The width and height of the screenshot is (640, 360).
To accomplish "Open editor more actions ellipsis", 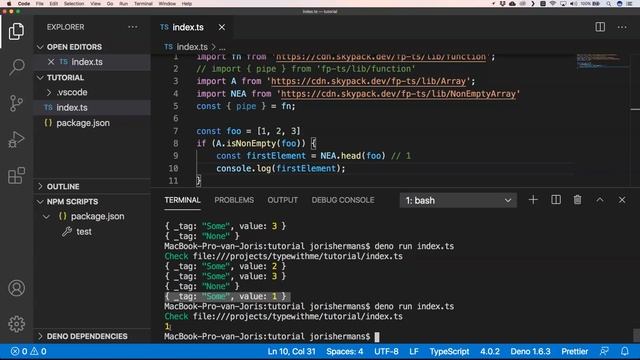I will pyautogui.click(x=622, y=27).
